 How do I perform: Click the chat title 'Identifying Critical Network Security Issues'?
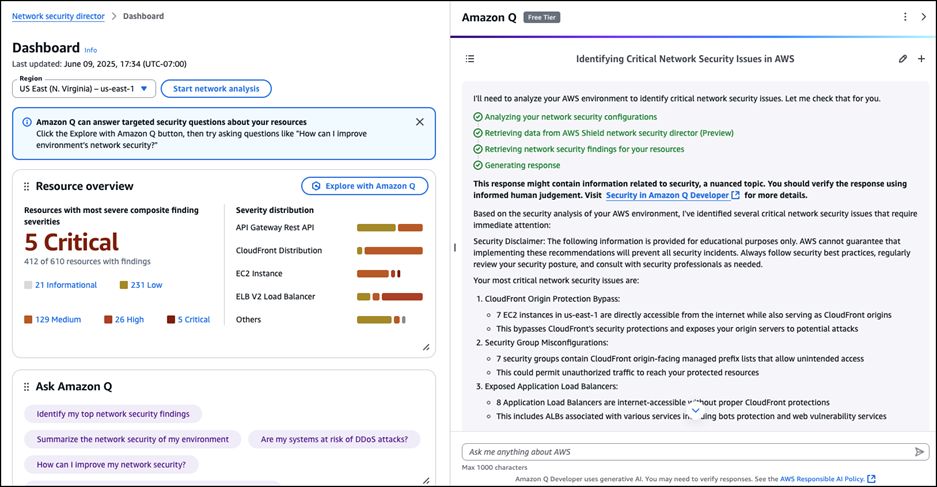[x=685, y=59]
